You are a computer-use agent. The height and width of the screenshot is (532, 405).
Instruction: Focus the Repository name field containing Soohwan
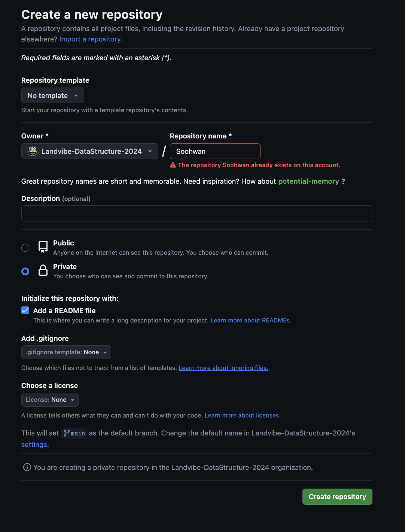(x=215, y=151)
